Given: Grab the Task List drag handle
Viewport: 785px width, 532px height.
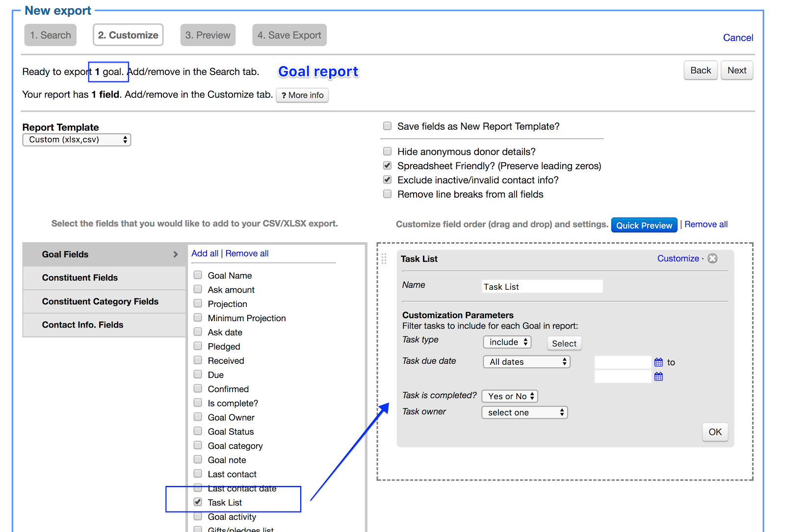Looking at the screenshot, I should 384,258.
